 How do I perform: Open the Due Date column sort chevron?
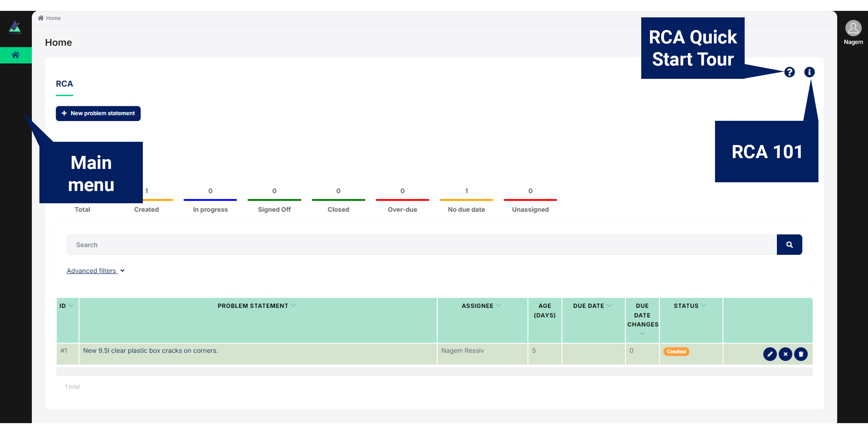609,306
